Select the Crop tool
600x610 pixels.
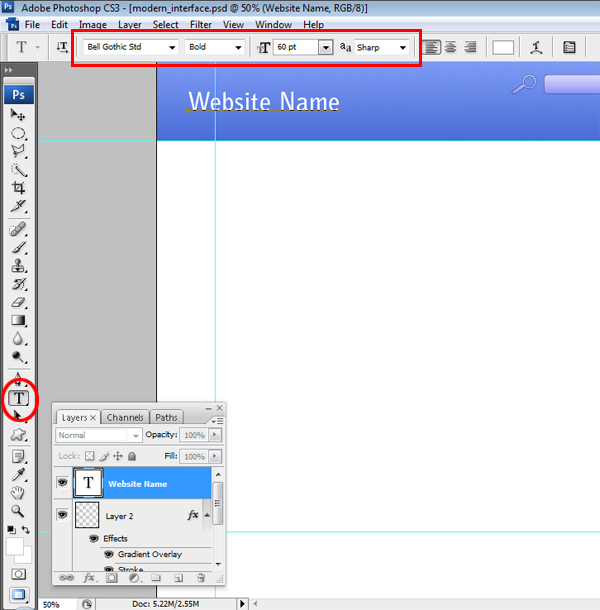click(x=18, y=188)
